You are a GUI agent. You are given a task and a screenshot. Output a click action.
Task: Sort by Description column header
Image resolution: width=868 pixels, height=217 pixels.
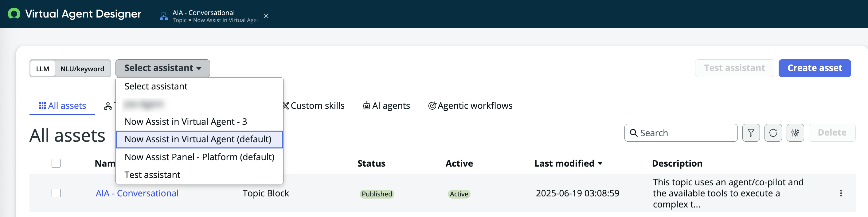pyautogui.click(x=677, y=164)
